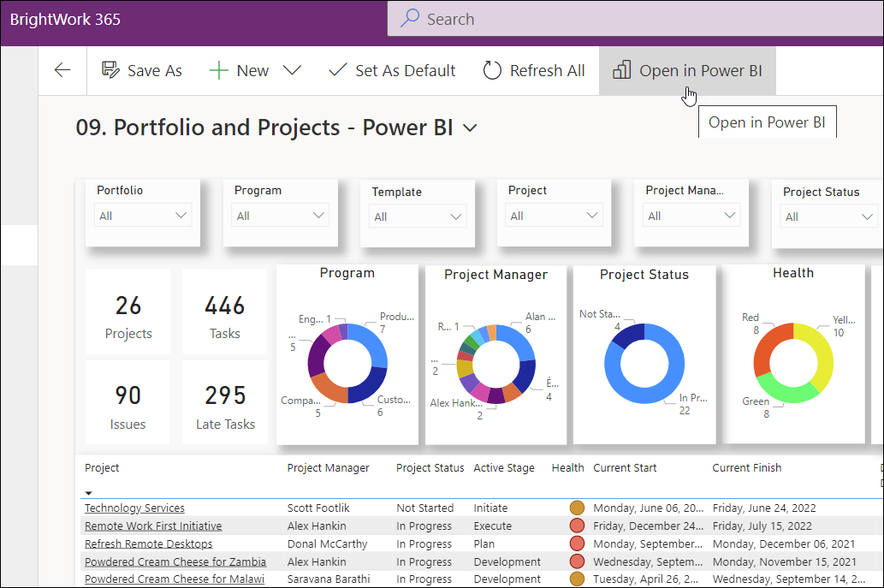
Task: Click the red health dot for Refresh Remote Desktops
Action: pyautogui.click(x=577, y=543)
